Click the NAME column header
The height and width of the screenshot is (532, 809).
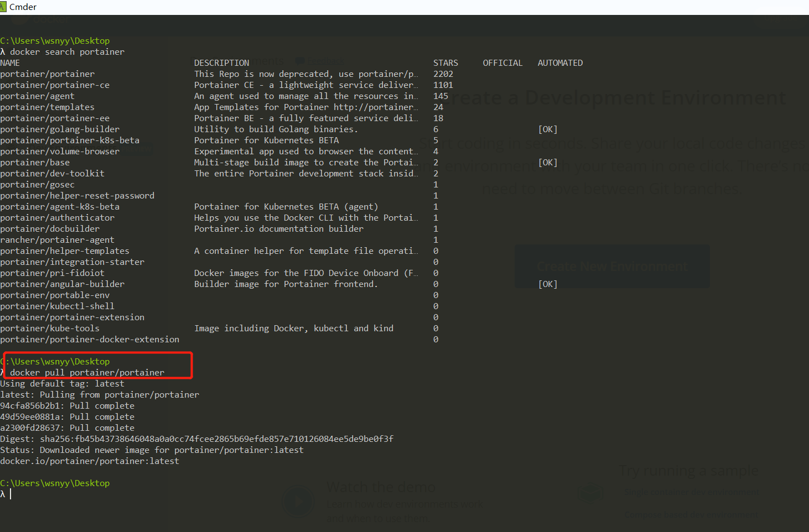tap(10, 63)
